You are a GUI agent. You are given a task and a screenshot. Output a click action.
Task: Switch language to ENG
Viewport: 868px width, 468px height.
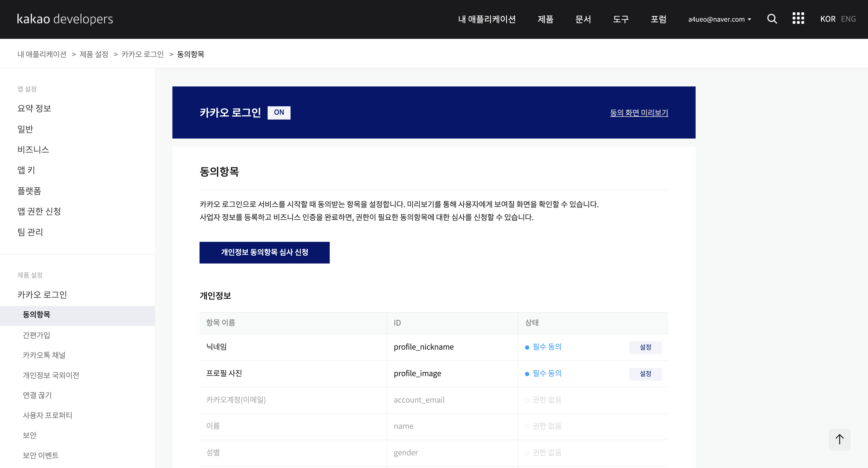(848, 19)
